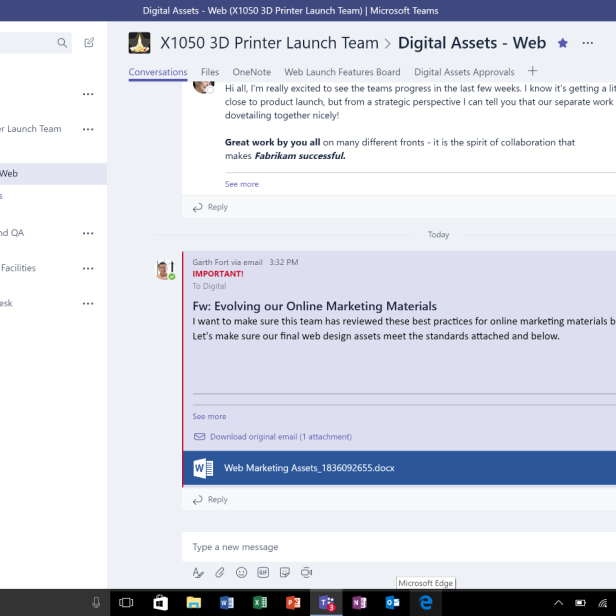Screen dimensions: 616x616
Task: Reply to the Great work message
Action: [210, 207]
